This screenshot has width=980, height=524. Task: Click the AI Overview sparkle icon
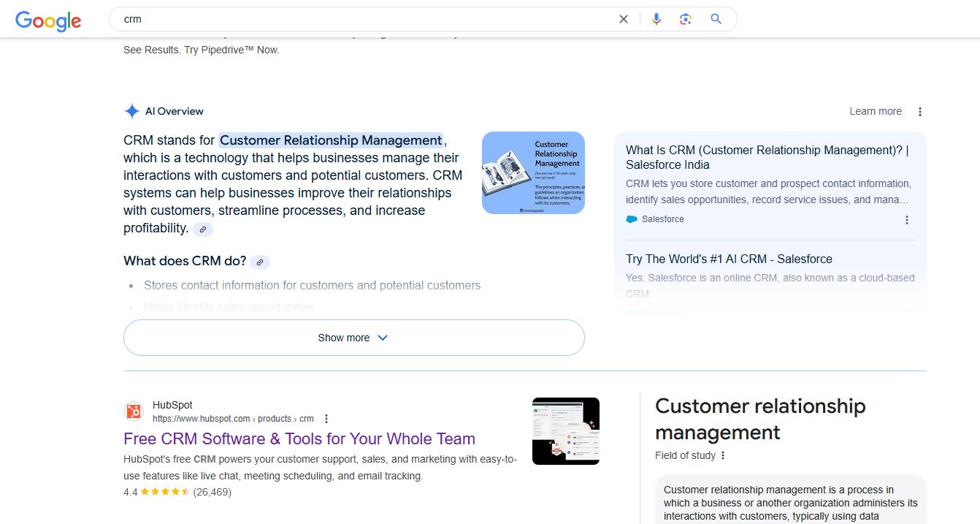point(131,110)
